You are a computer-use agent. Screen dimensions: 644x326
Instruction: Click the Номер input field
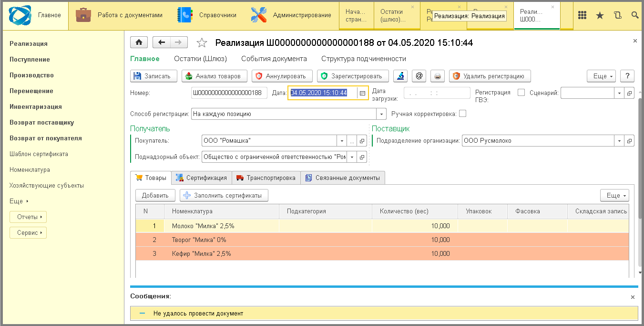click(229, 93)
